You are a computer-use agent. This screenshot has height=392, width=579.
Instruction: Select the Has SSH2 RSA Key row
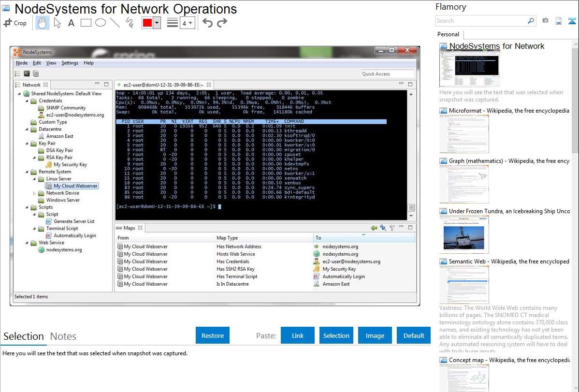point(266,269)
